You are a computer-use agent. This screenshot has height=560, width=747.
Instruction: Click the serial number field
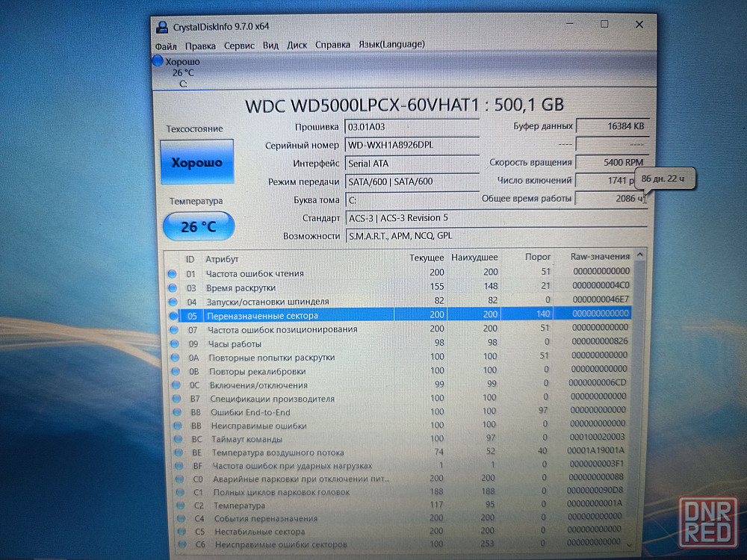pyautogui.click(x=411, y=145)
